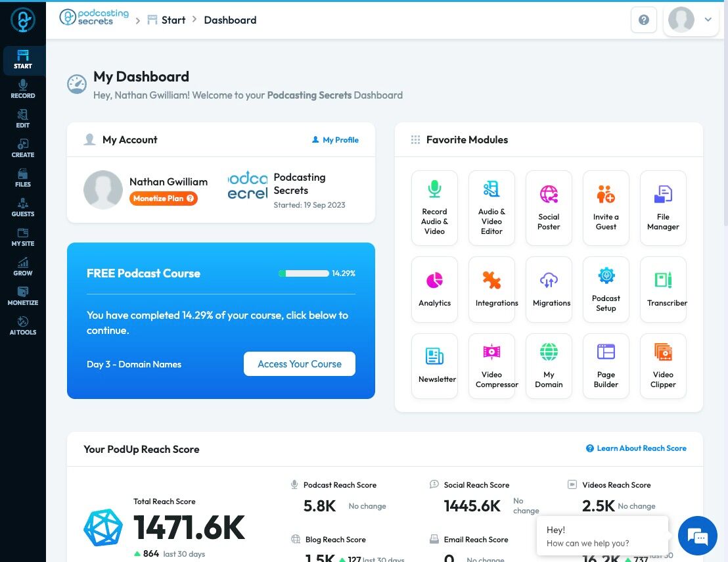
Task: Click the Blog Reach Score label
Action: pos(336,539)
